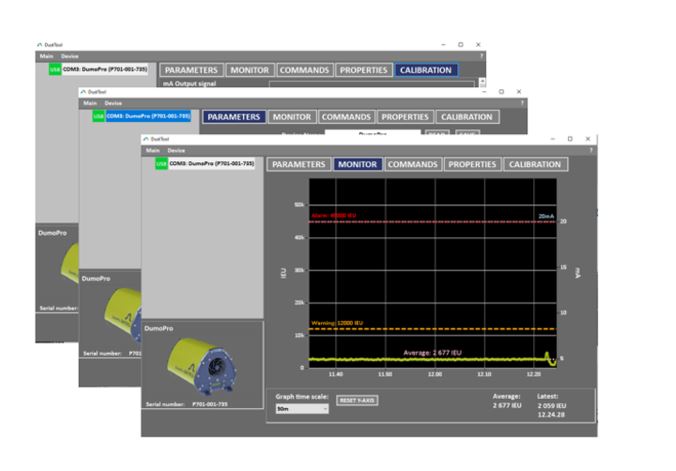
Task: Open Device menu in the front window
Action: (176, 151)
